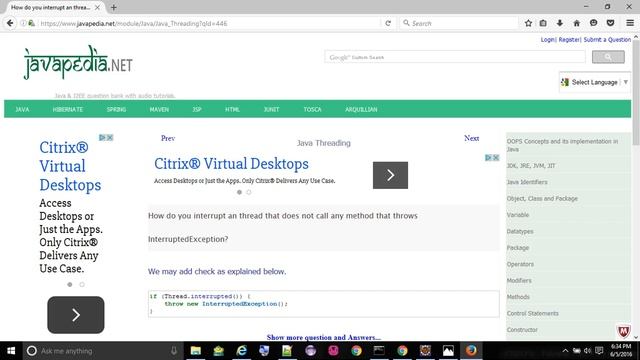Click the taskbar volume icon
The width and height of the screenshot is (640, 360).
[587, 351]
